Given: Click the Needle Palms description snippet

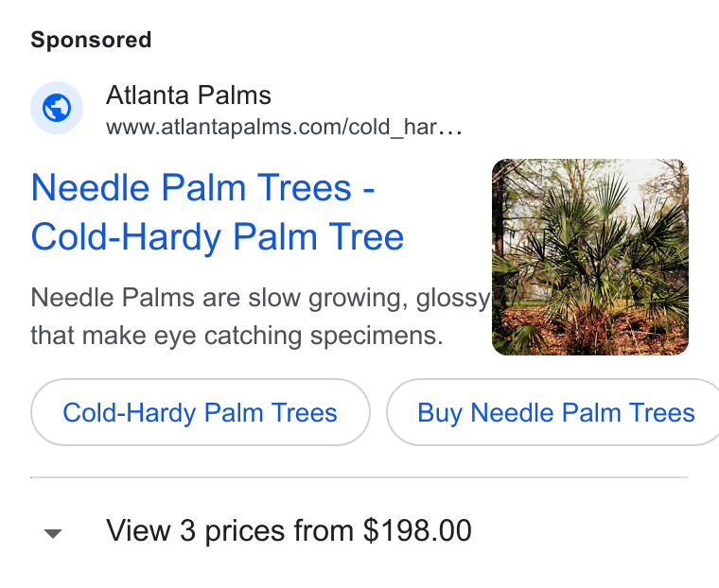Looking at the screenshot, I should click(260, 317).
